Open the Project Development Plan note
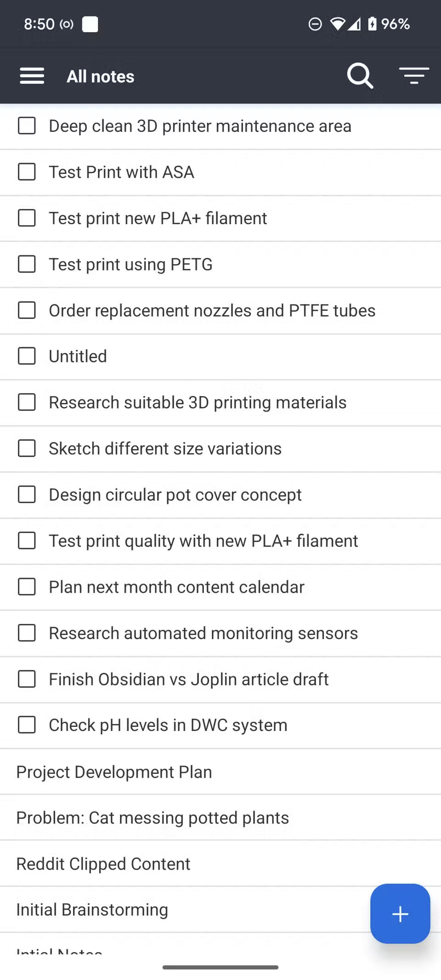This screenshot has height=980, width=441. [x=114, y=772]
